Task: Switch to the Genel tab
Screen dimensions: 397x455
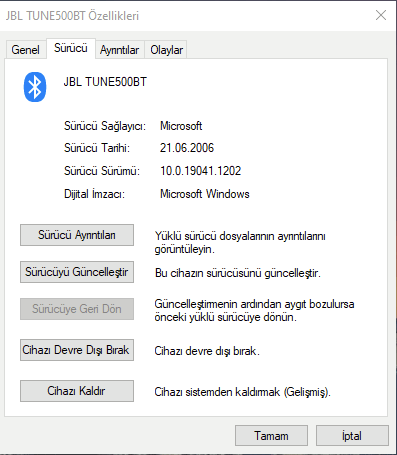Action: [x=26, y=50]
